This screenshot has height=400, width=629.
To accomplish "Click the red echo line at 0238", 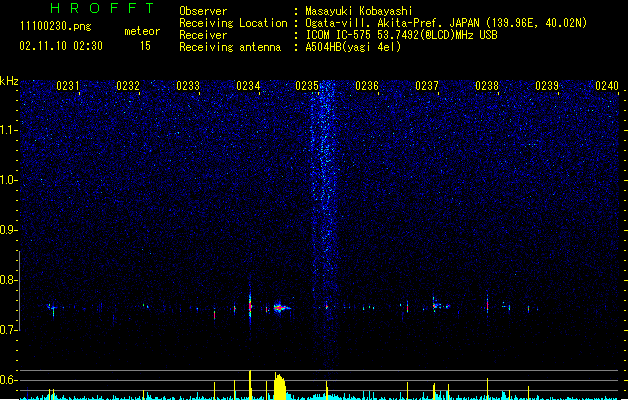I will (487, 305).
